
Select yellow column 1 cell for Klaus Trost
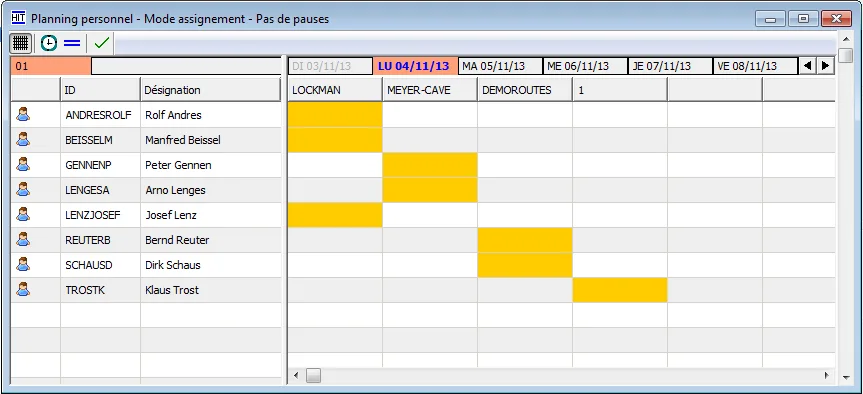pos(620,290)
